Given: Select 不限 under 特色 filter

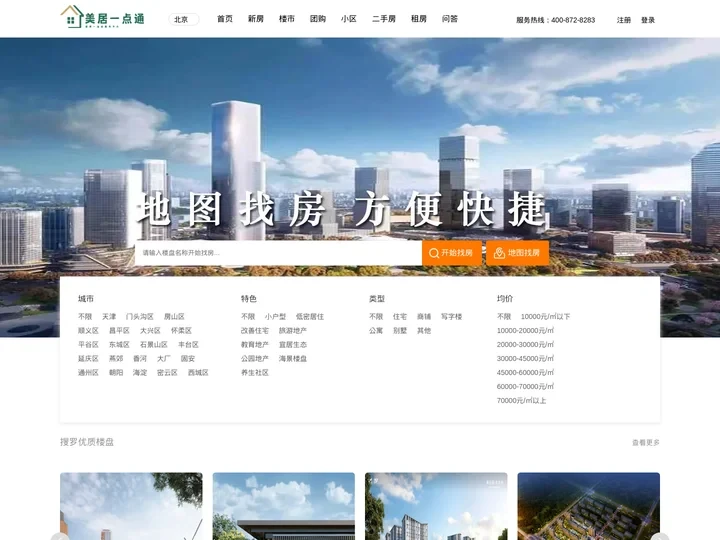Looking at the screenshot, I should point(248,316).
